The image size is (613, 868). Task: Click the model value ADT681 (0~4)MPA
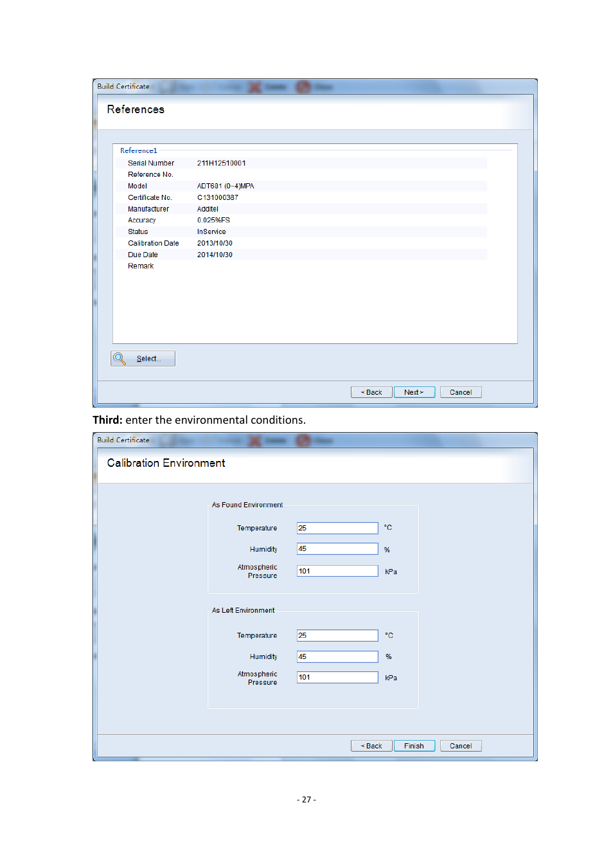pyautogui.click(x=226, y=186)
